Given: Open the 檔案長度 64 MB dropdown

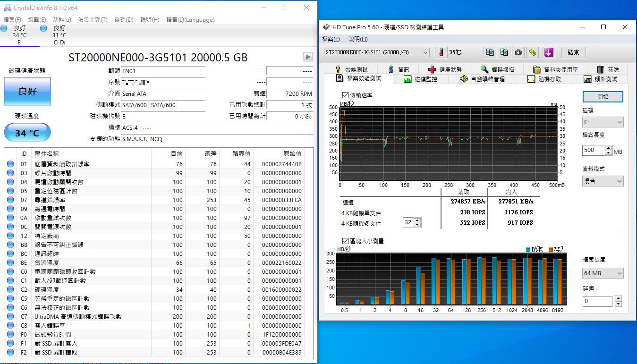Looking at the screenshot, I should (x=603, y=273).
